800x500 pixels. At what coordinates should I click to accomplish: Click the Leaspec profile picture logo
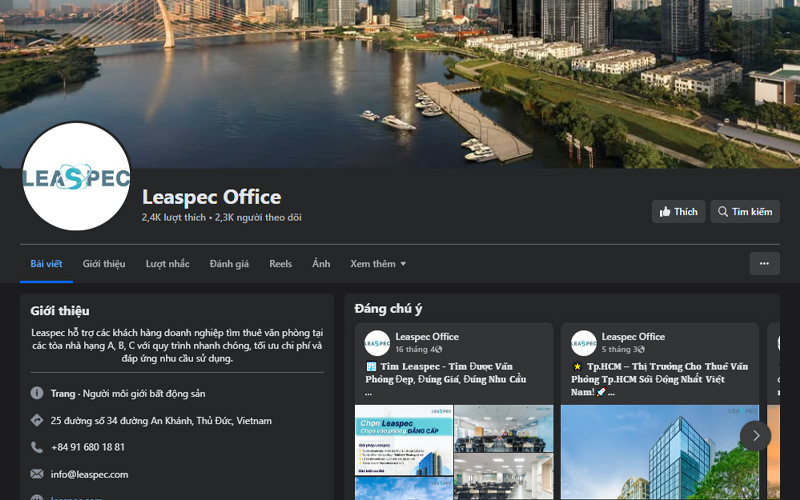[76, 177]
